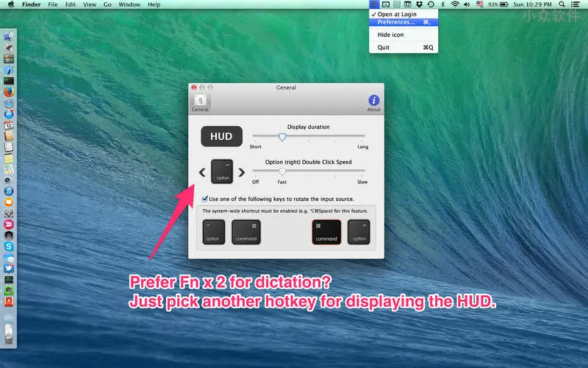This screenshot has width=588, height=368.
Task: Click the option key image between arrows
Action: pos(222,171)
